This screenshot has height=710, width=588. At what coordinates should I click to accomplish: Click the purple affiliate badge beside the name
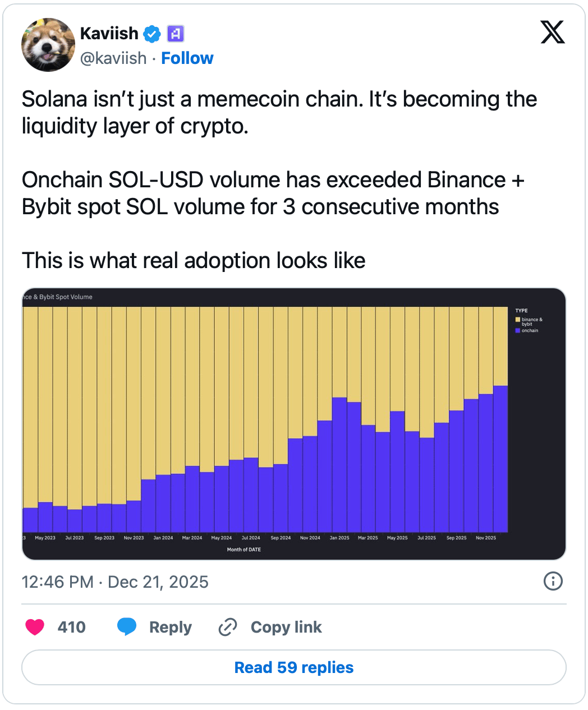(176, 34)
